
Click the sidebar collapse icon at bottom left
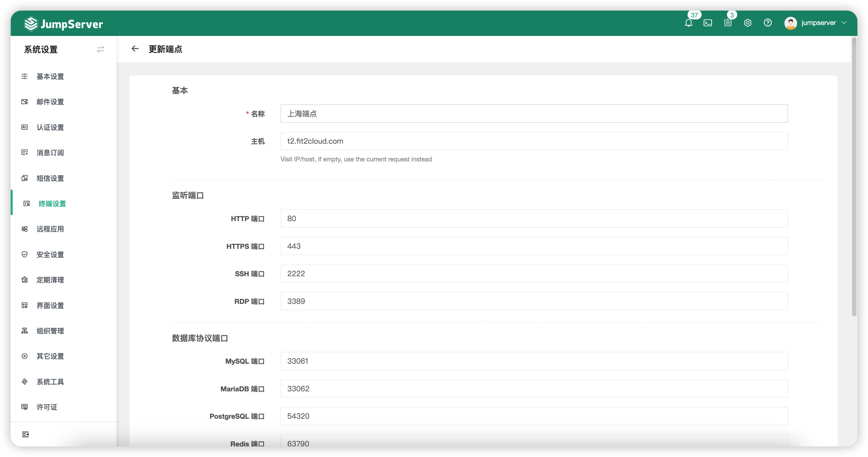coord(26,434)
